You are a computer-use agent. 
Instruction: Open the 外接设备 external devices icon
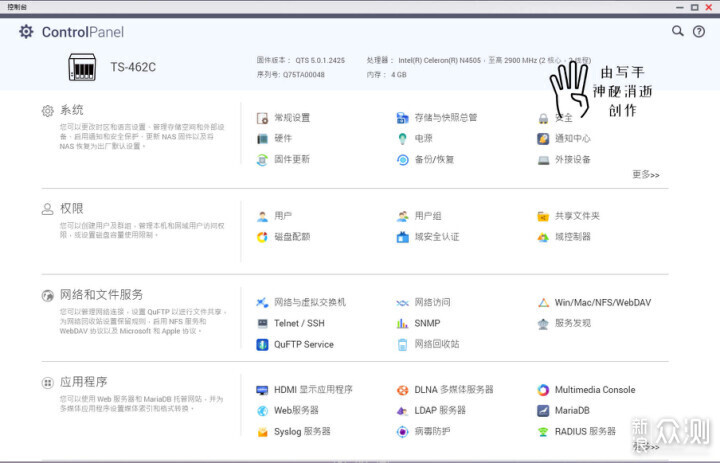(x=543, y=160)
